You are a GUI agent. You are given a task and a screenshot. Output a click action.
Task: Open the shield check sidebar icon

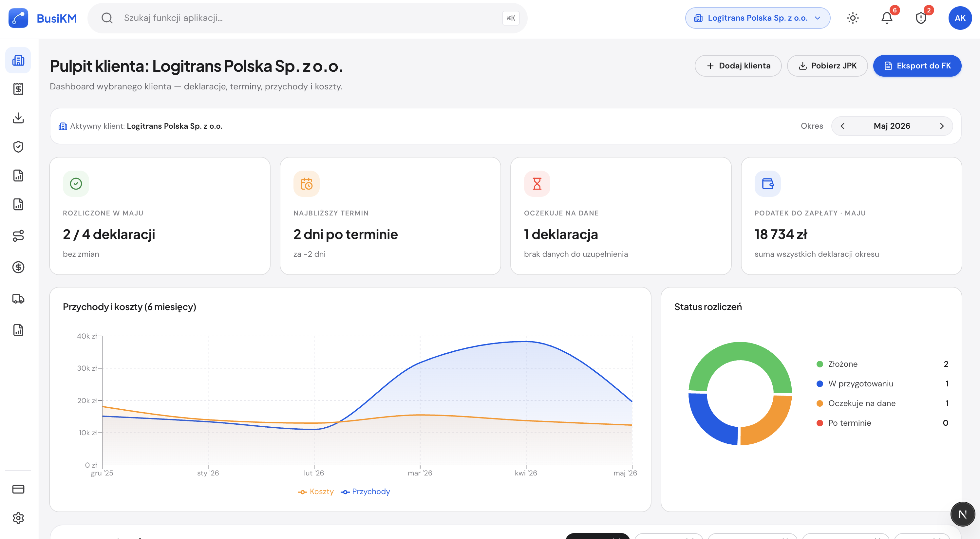point(18,147)
